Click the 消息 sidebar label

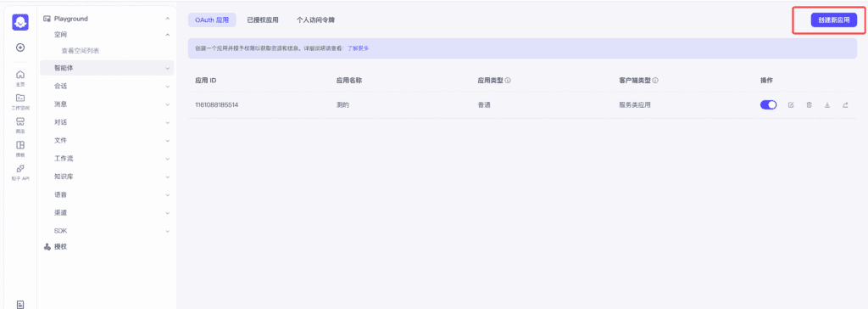click(x=61, y=104)
